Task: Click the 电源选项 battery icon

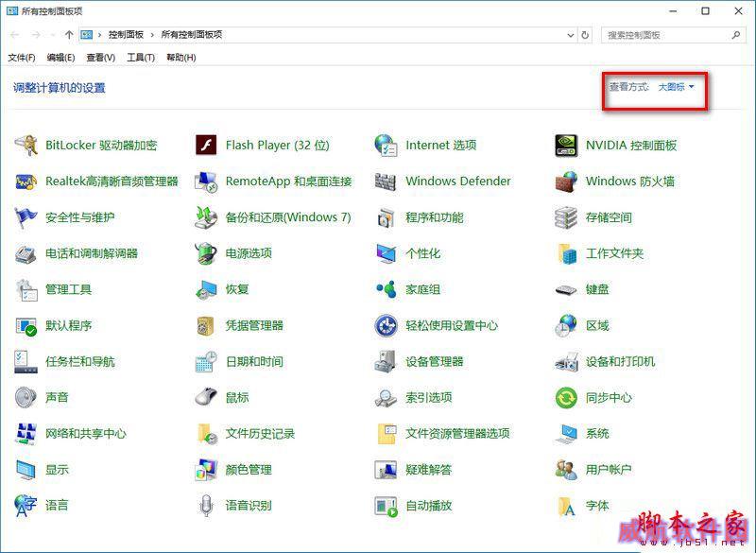Action: coord(206,253)
